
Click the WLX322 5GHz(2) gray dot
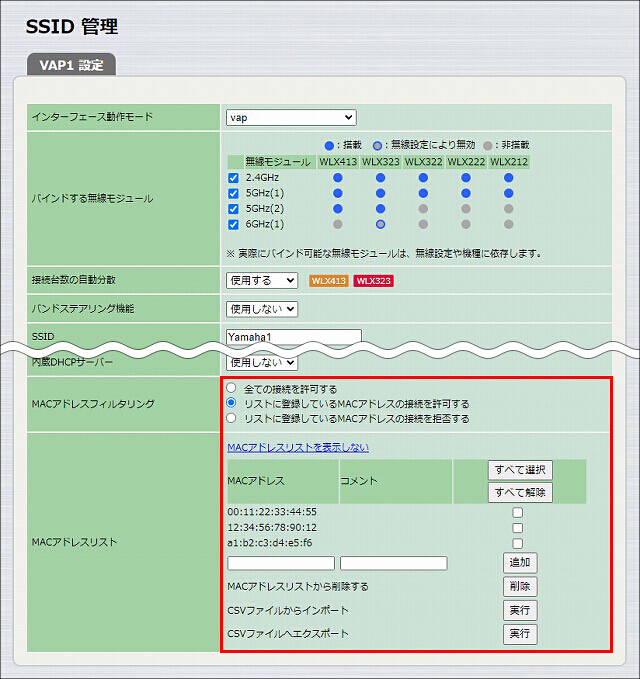[x=423, y=209]
